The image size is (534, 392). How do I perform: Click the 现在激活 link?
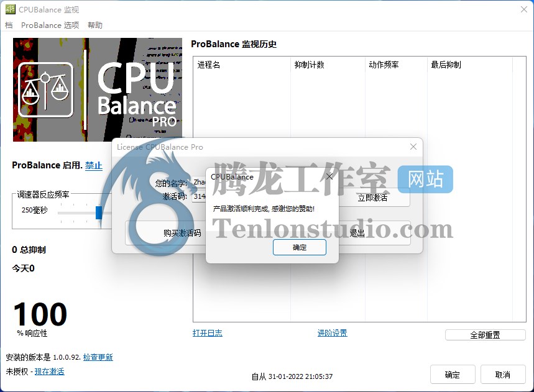coord(49,371)
